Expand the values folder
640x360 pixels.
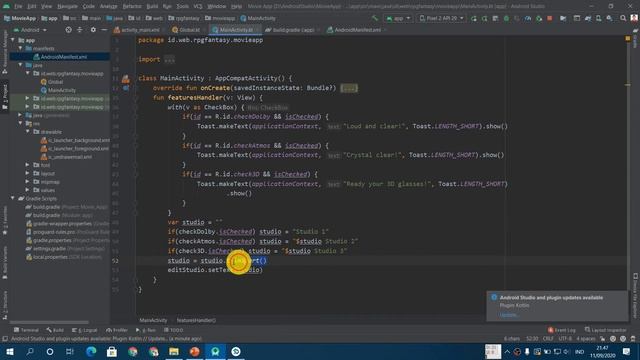[x=28, y=190]
